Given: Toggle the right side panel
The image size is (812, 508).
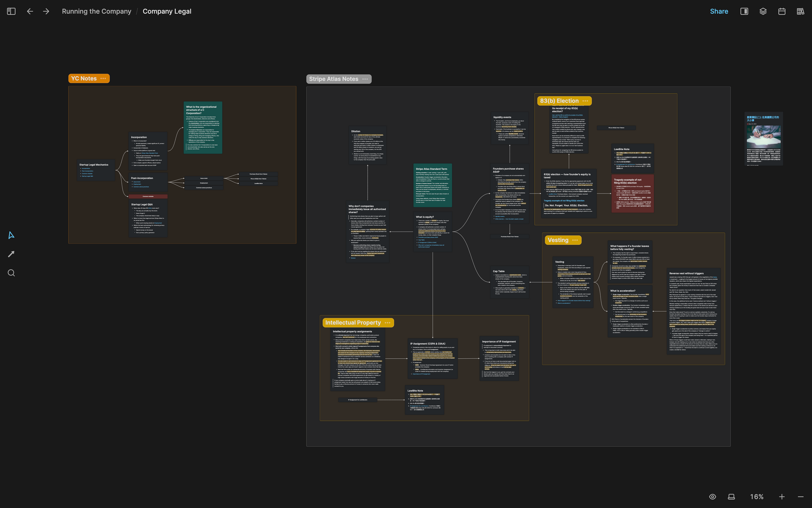Looking at the screenshot, I should 744,11.
